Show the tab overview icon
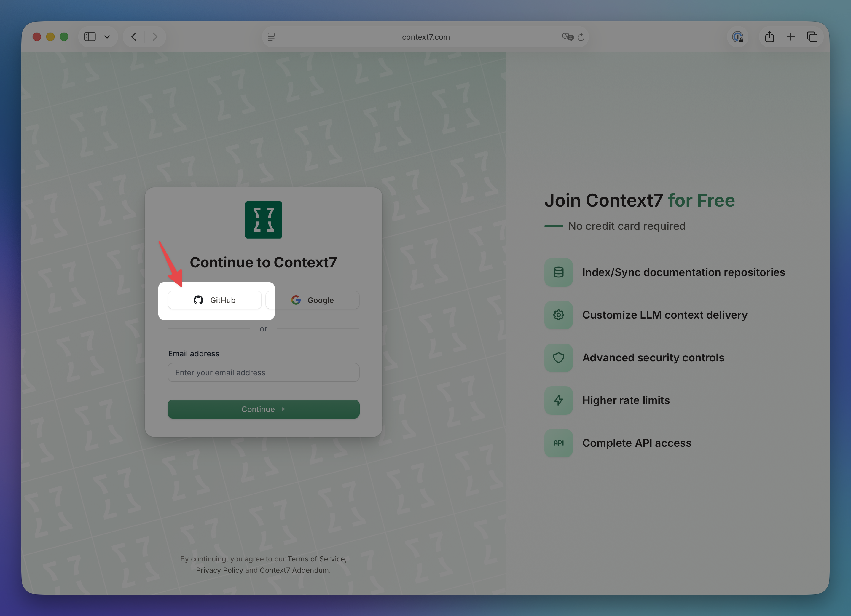 click(x=812, y=37)
